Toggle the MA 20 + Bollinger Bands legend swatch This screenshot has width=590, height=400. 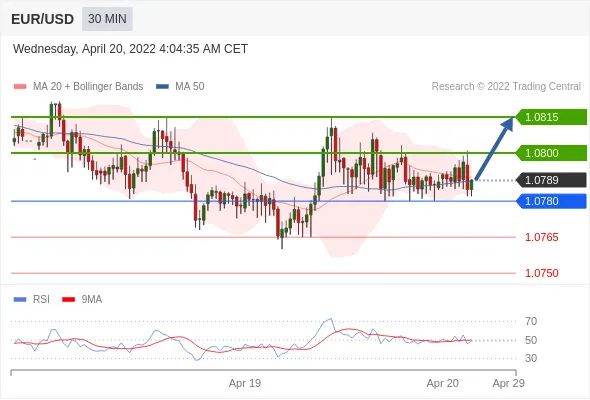click(20, 87)
